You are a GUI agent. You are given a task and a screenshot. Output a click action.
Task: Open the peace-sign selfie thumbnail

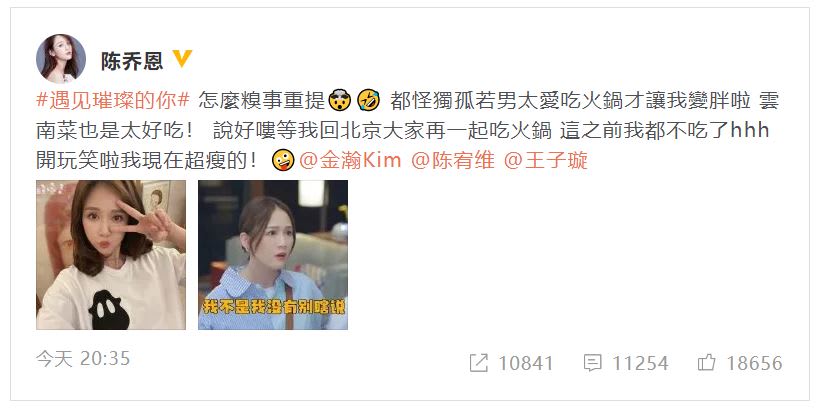[111, 255]
